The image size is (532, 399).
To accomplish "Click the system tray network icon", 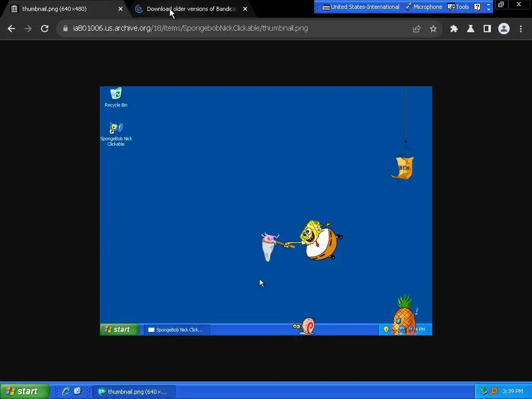I will point(484,391).
